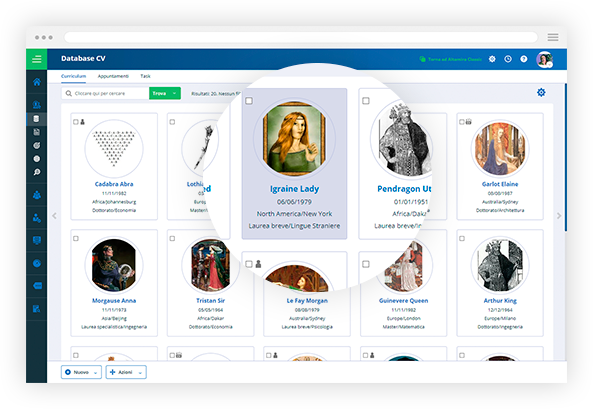This screenshot has width=593, height=409.
Task: Open the user profile avatar menu
Action: 545,59
